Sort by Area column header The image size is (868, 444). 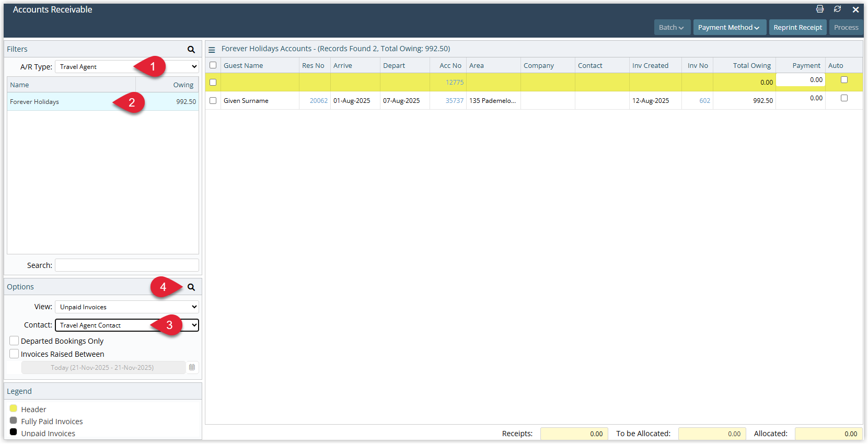point(493,65)
